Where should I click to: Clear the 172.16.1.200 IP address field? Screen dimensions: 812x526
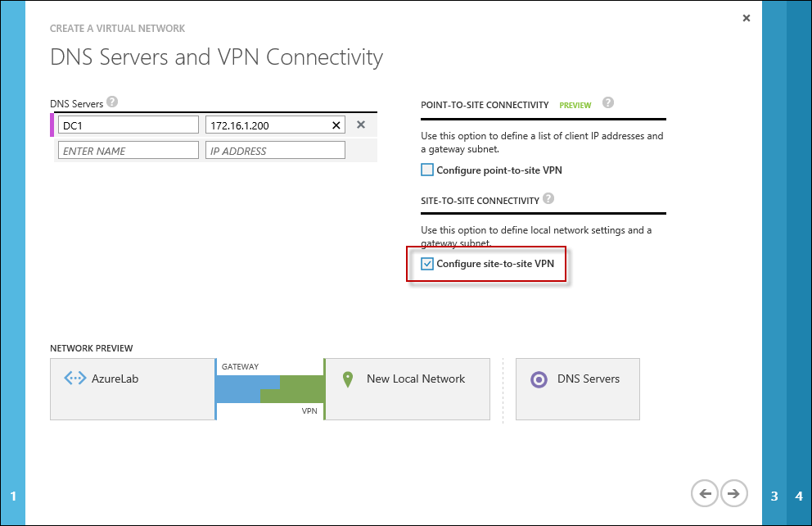tap(336, 125)
